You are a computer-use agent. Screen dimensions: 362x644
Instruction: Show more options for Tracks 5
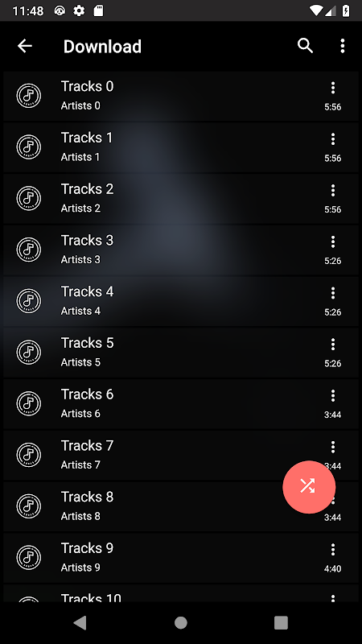coord(333,345)
